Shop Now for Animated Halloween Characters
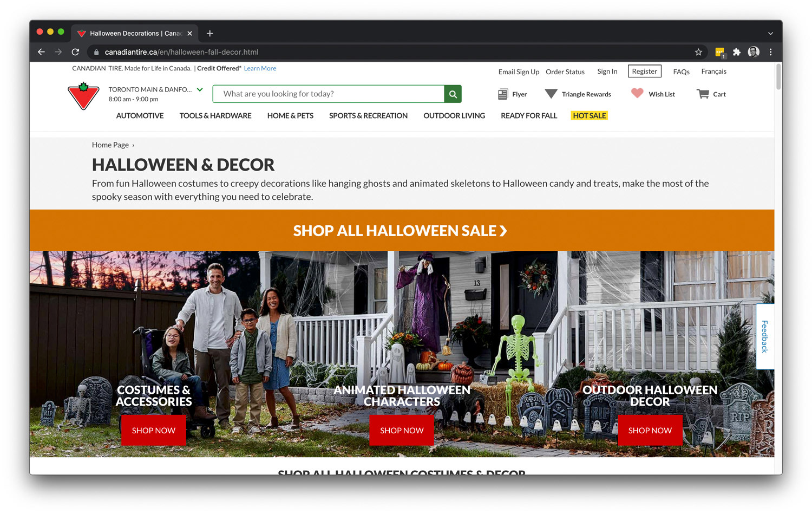Screen dimensions: 812x514 pos(402,430)
